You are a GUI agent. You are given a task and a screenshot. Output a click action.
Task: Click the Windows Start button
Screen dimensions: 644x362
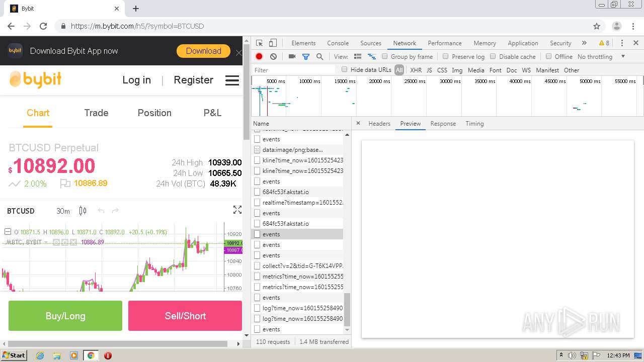click(14, 355)
